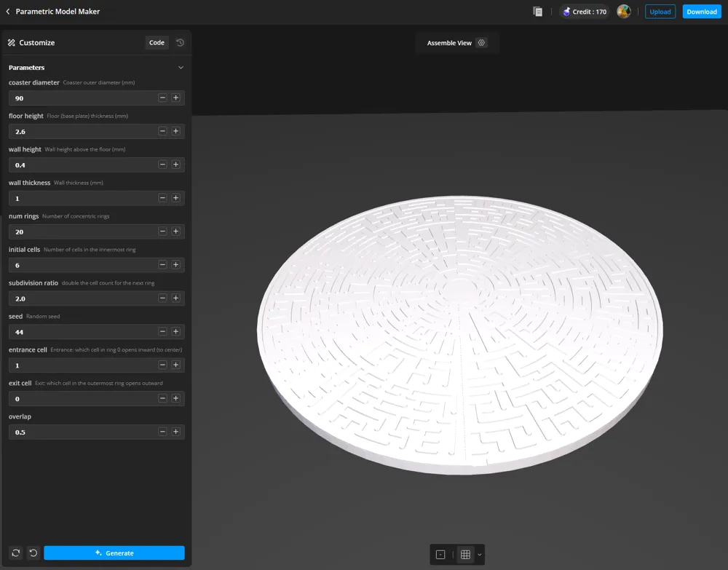Viewport: 728px width, 570px height.
Task: Click the refresh icon left of Generate
Action: tap(16, 553)
